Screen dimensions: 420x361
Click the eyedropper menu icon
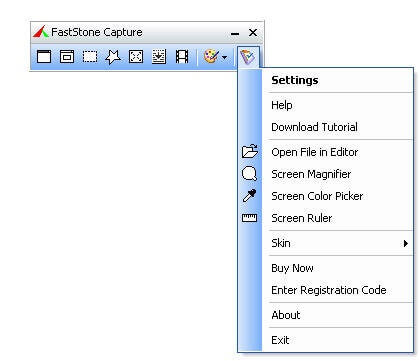[x=249, y=196]
